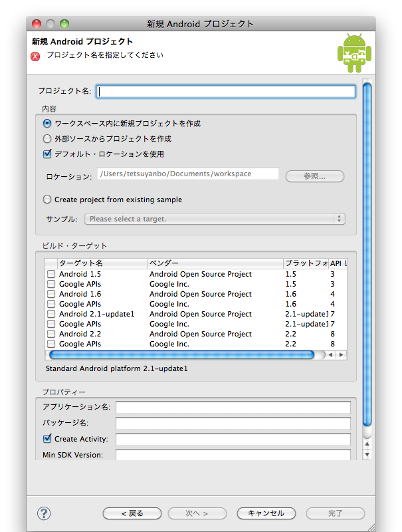This screenshot has height=532, width=402.
Task: Click the 次へ > button
Action: click(197, 513)
